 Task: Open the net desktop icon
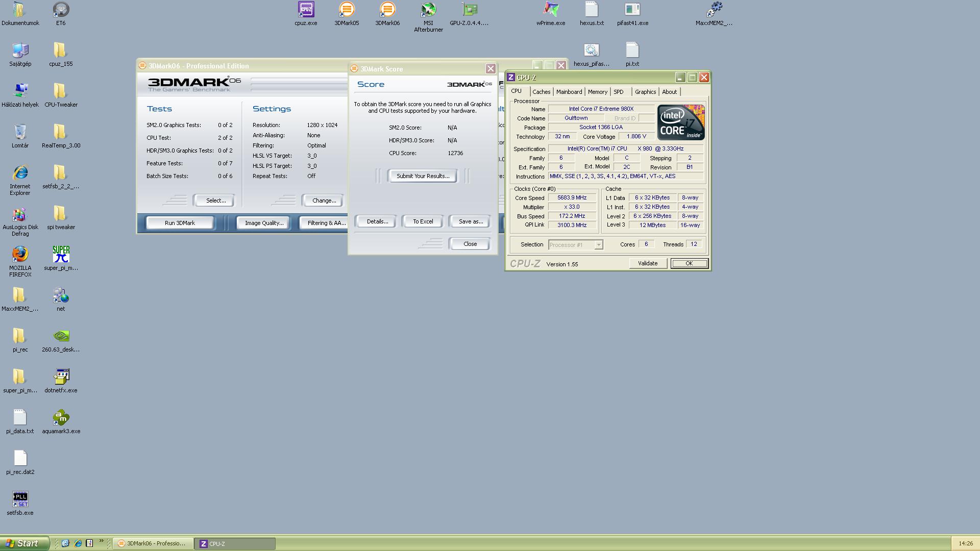61,299
